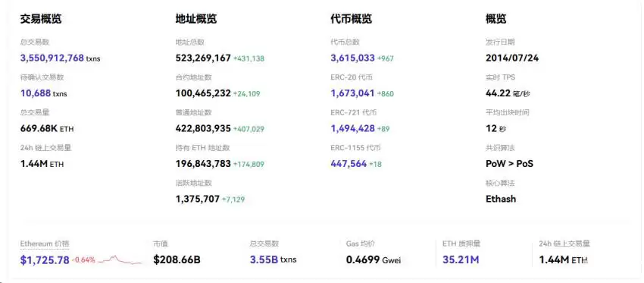Click average block time 12 秒
Image resolution: width=644 pixels, height=283 pixels.
click(496, 129)
